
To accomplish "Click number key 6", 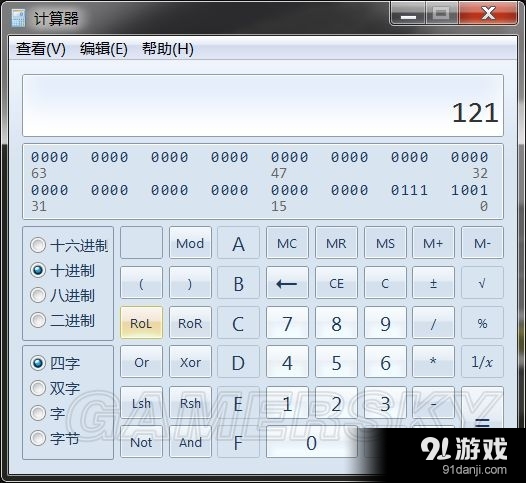I will [385, 362].
